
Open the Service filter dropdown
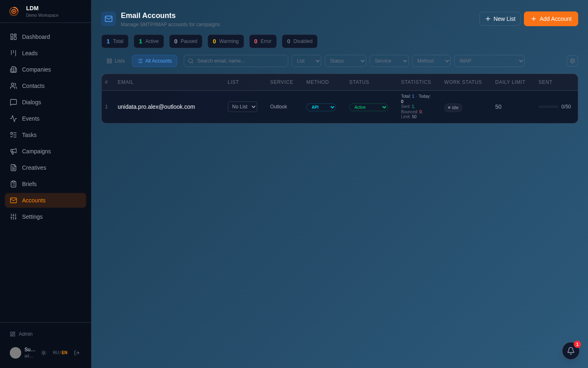pyautogui.click(x=389, y=61)
